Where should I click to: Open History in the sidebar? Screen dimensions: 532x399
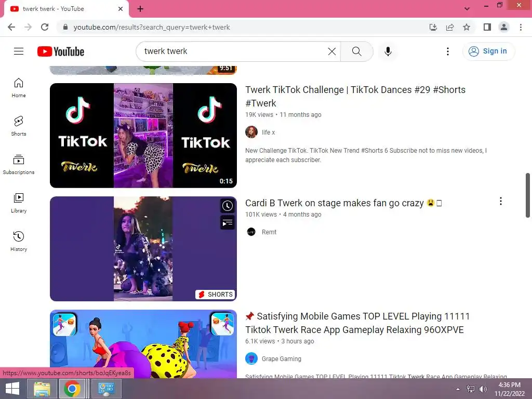[x=19, y=241]
